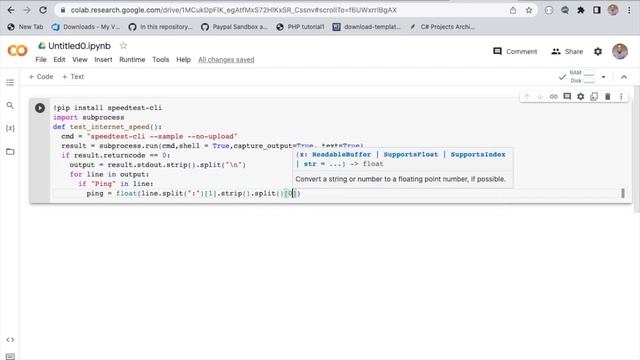Add a new Code cell

click(41, 77)
